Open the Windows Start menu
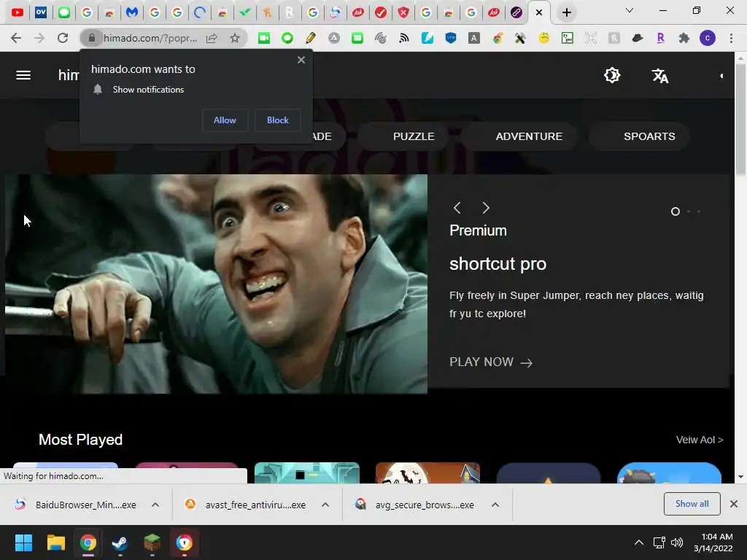Image resolution: width=747 pixels, height=560 pixels. [x=23, y=542]
